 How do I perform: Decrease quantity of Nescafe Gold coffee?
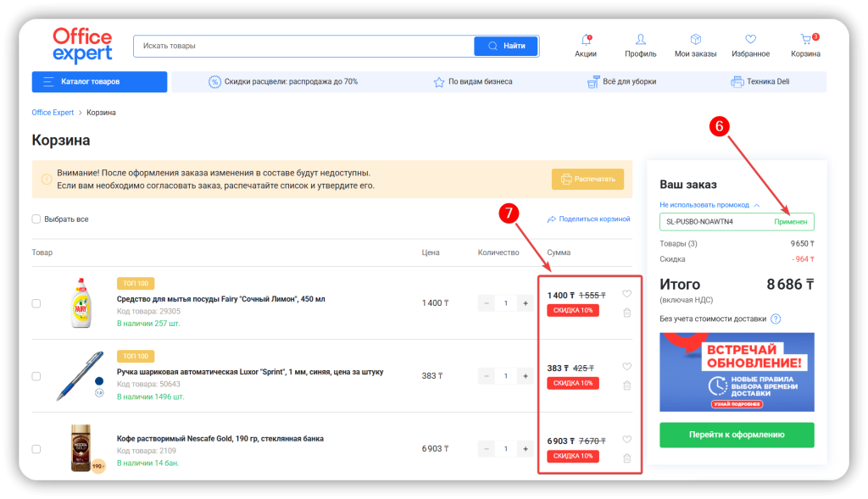click(x=487, y=449)
